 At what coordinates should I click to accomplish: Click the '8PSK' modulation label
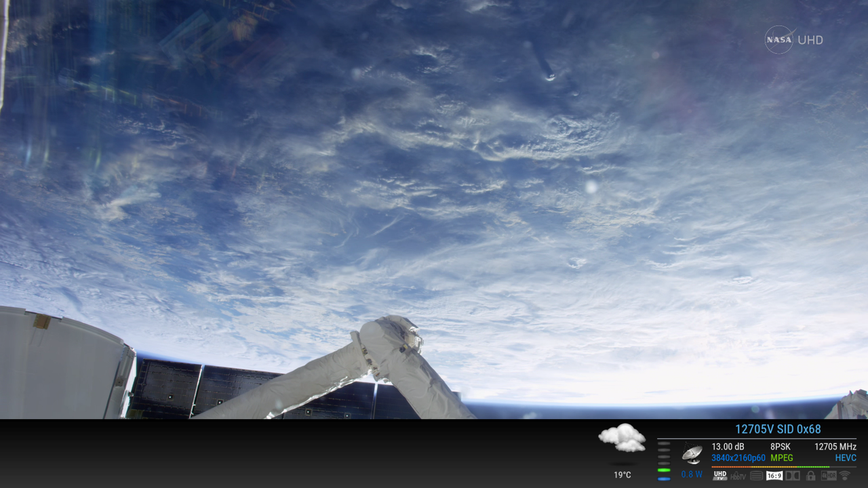(781, 447)
